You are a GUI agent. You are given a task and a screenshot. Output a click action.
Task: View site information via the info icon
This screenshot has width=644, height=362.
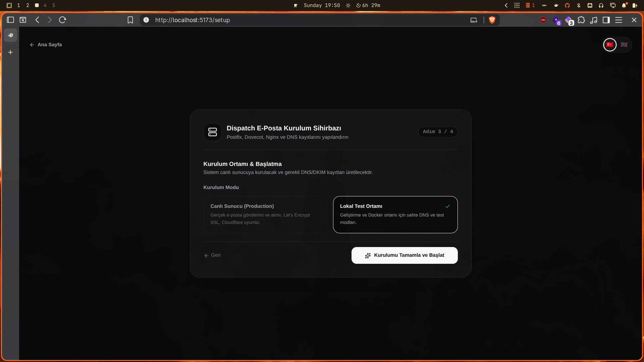[146, 20]
